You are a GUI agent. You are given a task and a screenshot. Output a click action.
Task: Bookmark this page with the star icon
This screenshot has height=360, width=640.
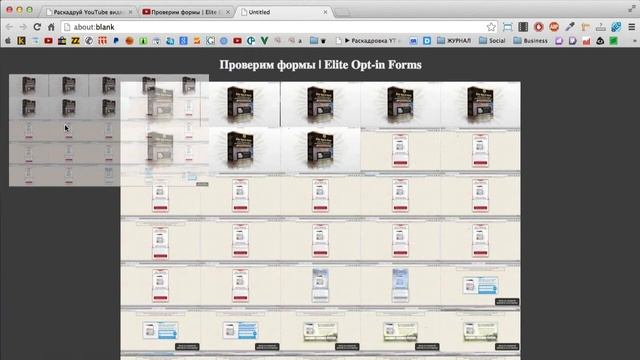pos(491,27)
